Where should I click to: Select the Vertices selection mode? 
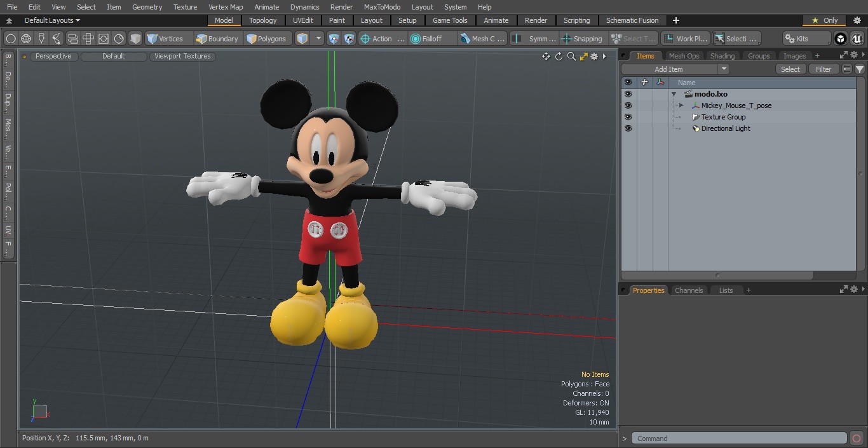[165, 39]
